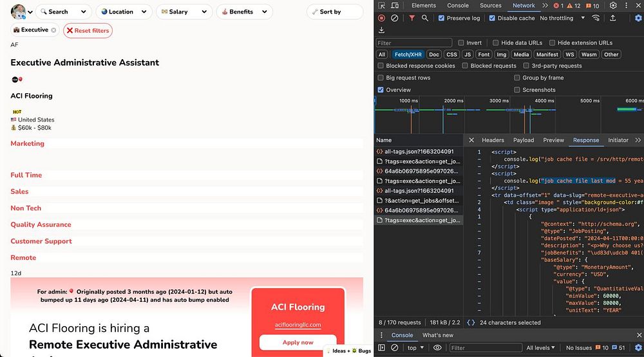The width and height of the screenshot is (644, 357).
Task: Open the DevTools three-dot menu
Action: [x=627, y=5]
